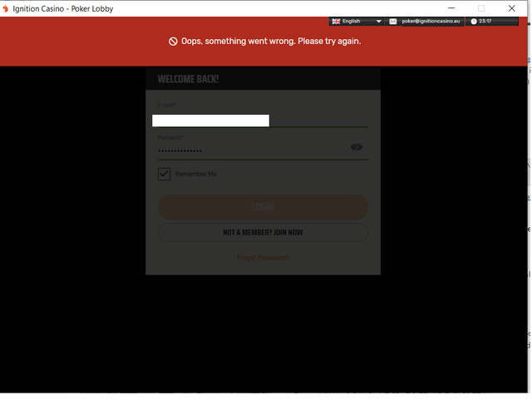Minimize the Poker Lobby window
The width and height of the screenshot is (532, 400).
coord(451,8)
